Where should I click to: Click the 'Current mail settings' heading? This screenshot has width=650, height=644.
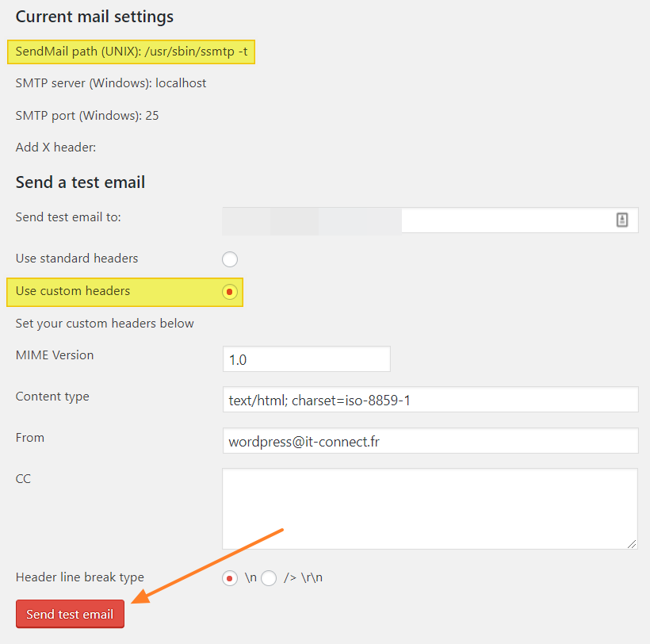click(94, 17)
